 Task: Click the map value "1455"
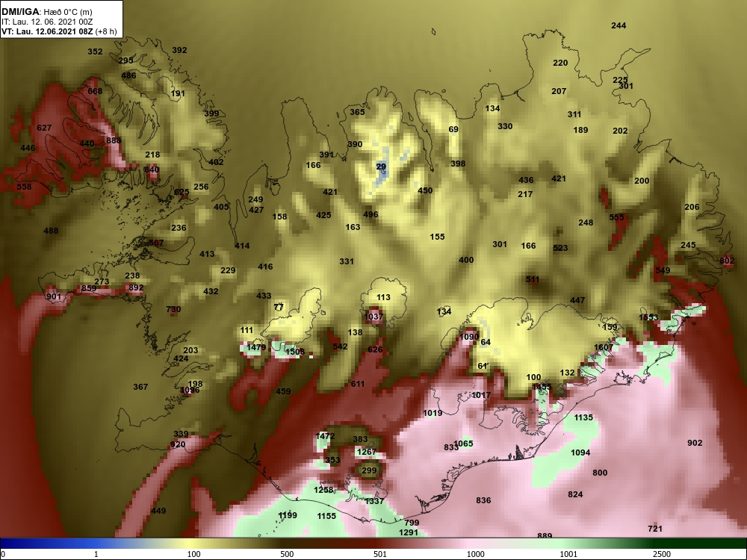pyautogui.click(x=542, y=387)
